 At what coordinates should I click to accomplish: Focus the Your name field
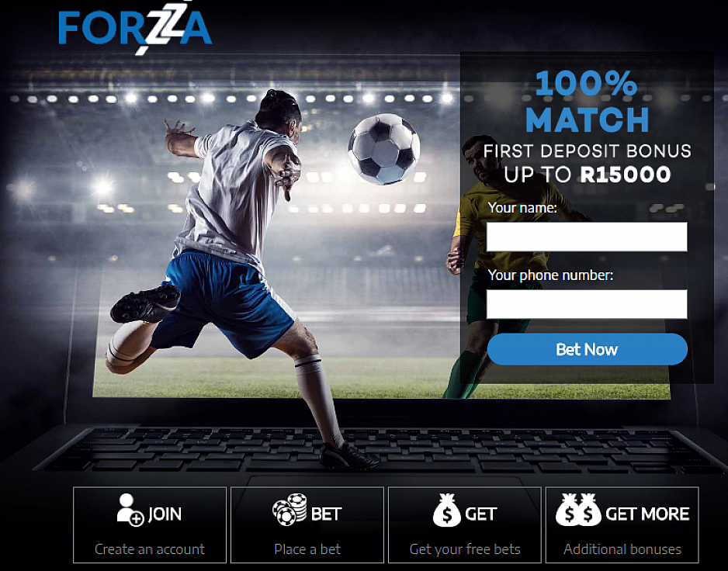click(587, 237)
